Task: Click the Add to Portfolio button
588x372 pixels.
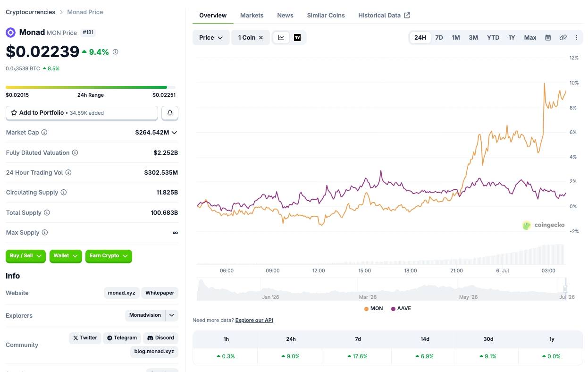Action: pyautogui.click(x=82, y=113)
